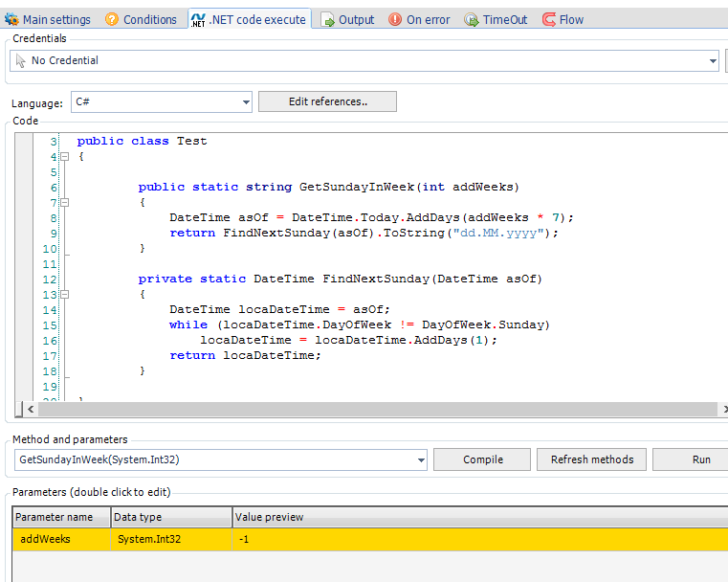This screenshot has height=582, width=728.
Task: Collapse the GetSundayInWeek method fold marker
Action: coord(64,202)
